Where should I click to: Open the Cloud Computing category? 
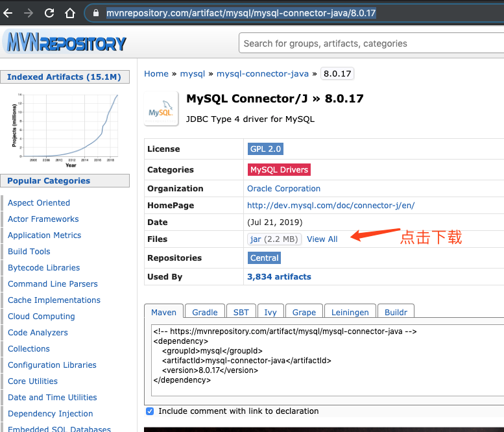(41, 317)
